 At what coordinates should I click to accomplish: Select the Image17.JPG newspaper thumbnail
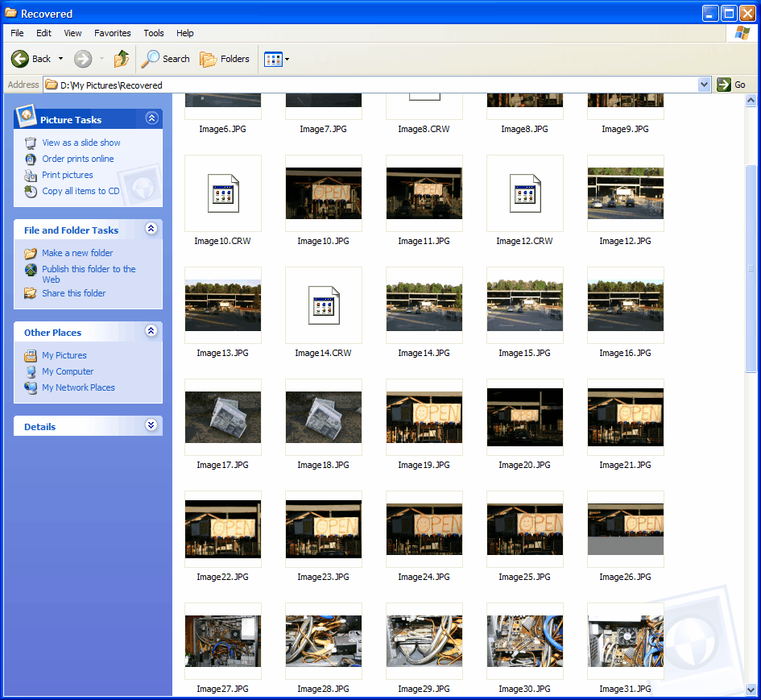223,417
